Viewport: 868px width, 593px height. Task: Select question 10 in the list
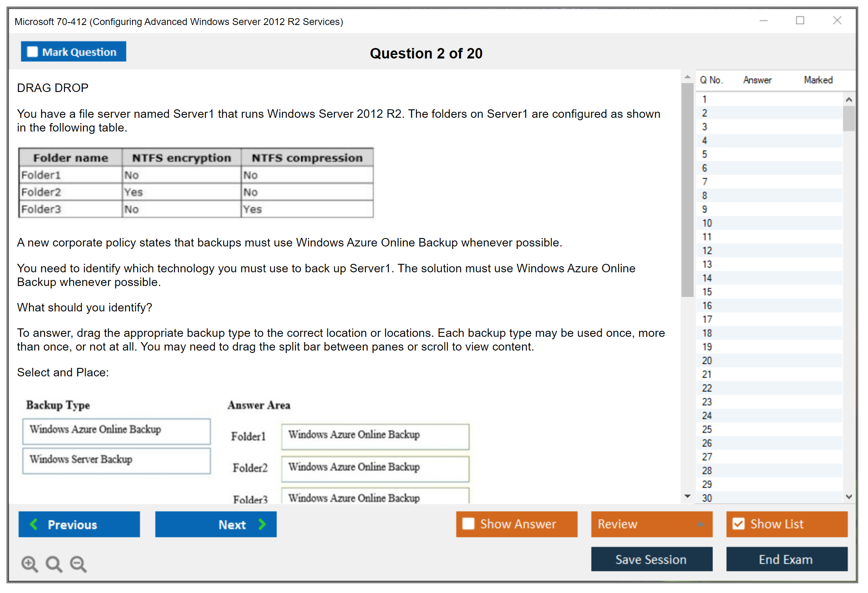707,223
